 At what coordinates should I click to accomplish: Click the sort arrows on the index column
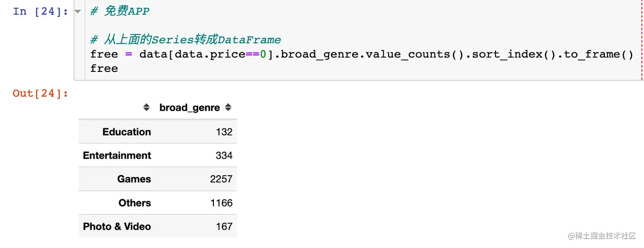[147, 108]
